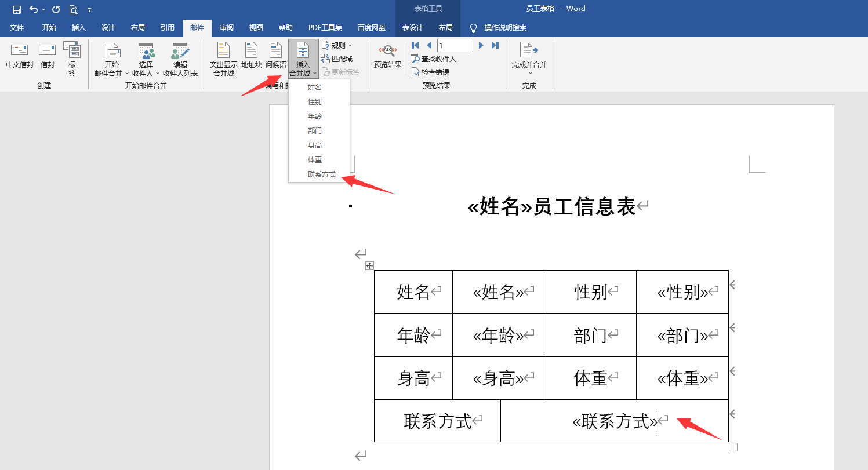Click the «联系方式» merge field cell
The image size is (868, 470).
(x=615, y=421)
